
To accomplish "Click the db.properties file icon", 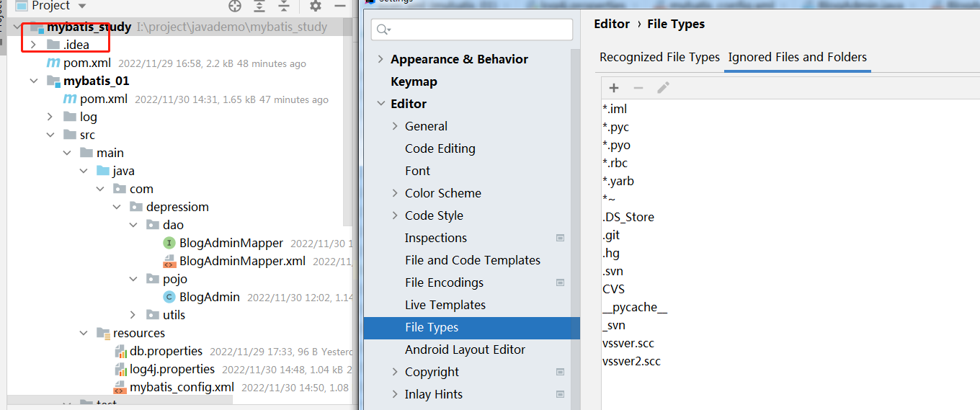I will 120,352.
